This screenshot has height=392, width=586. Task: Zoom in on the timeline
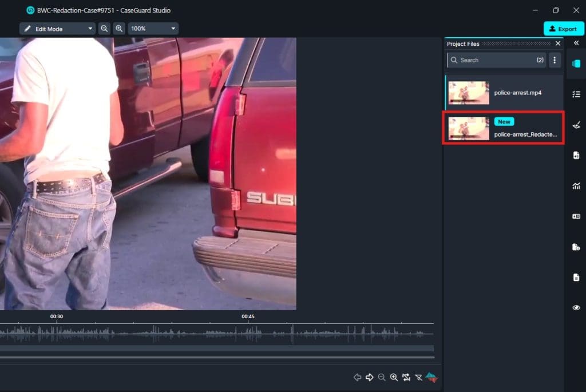394,377
